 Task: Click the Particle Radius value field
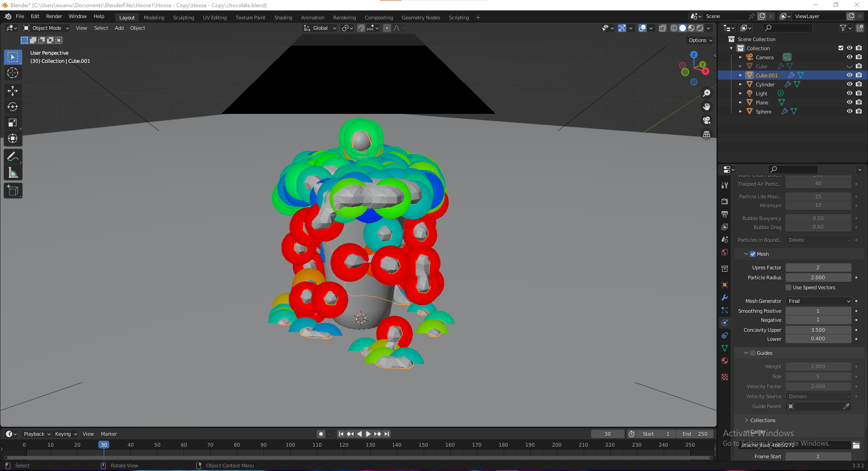pos(818,278)
